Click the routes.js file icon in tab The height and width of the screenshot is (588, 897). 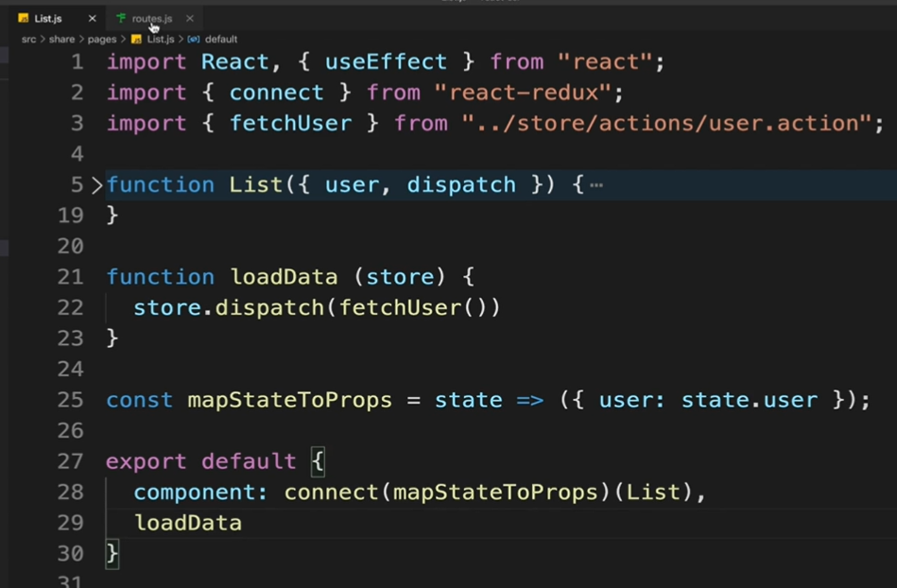121,18
